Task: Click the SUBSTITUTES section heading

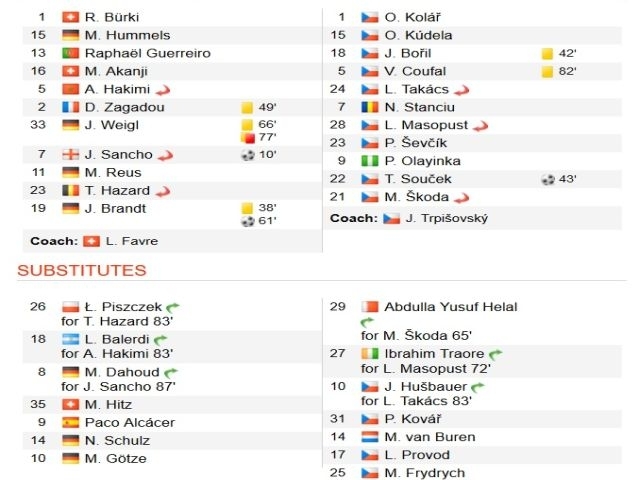Action: point(82,270)
